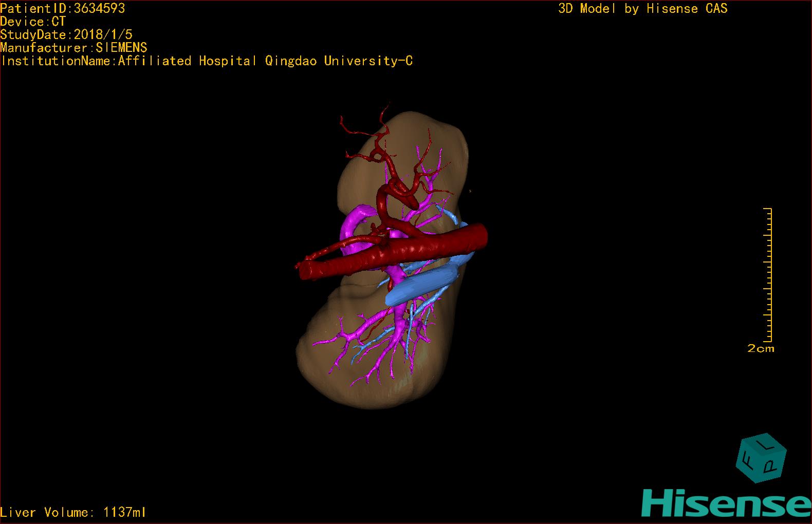The width and height of the screenshot is (812, 524).
Task: Click the 2cm scale label
Action: tap(761, 348)
